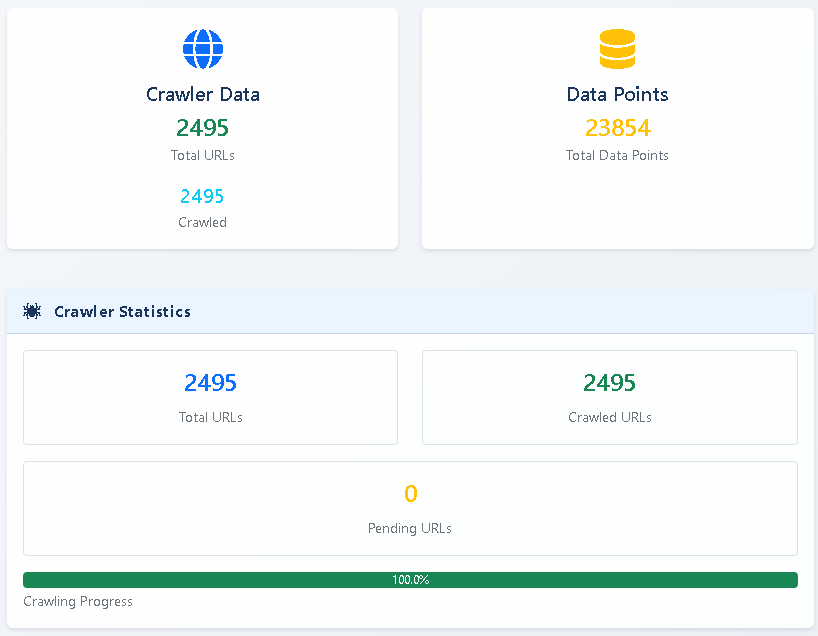Click the 23854 Total Data Points figure
The width and height of the screenshot is (818, 636).
pyautogui.click(x=617, y=128)
